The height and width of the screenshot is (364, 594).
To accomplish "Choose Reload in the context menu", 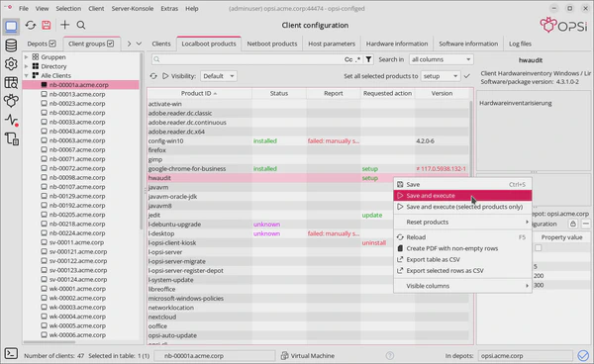I will pos(462,237).
